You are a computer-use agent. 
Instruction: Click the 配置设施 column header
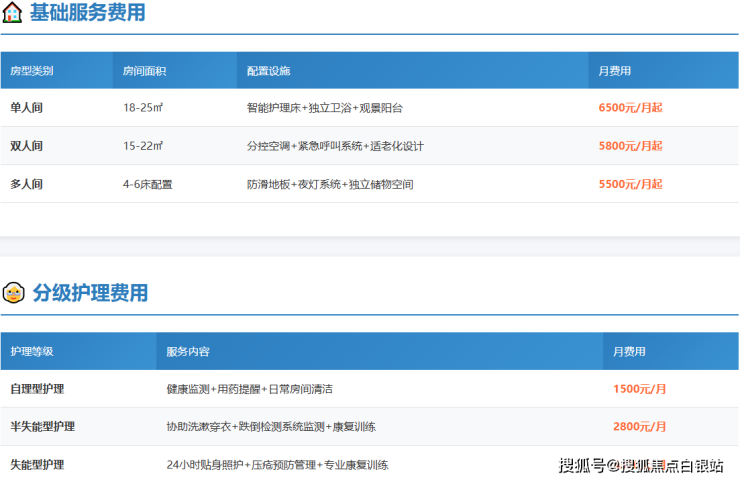pyautogui.click(x=268, y=71)
